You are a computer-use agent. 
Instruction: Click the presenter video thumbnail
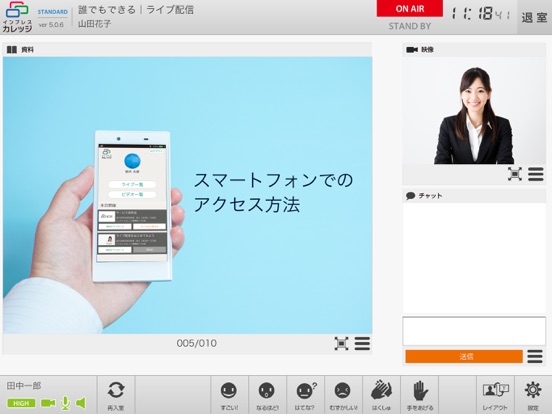coord(474,111)
